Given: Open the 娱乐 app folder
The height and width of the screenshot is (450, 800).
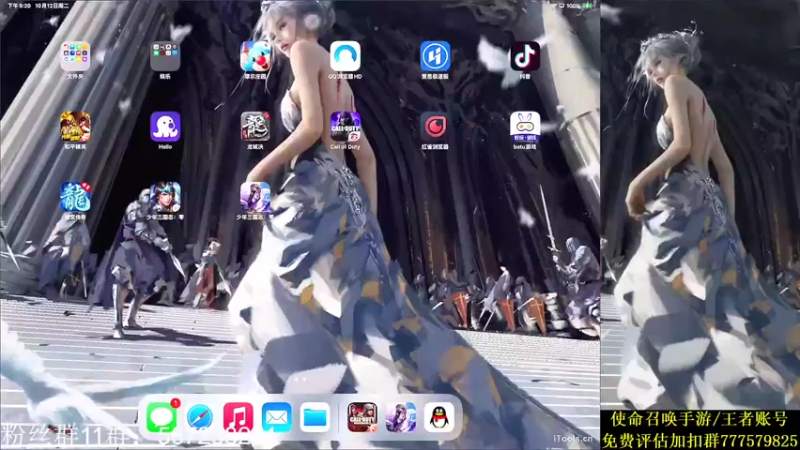Looking at the screenshot, I should pyautogui.click(x=165, y=56).
